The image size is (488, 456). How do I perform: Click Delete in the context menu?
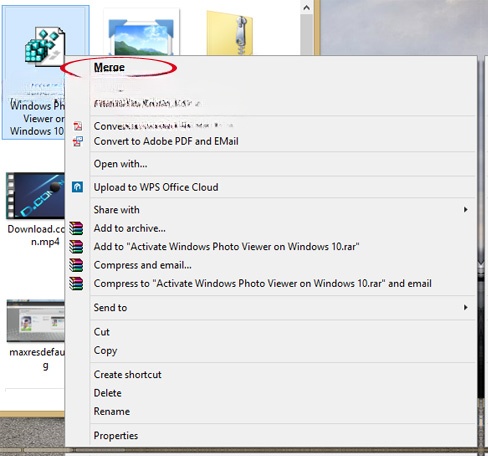click(x=107, y=393)
